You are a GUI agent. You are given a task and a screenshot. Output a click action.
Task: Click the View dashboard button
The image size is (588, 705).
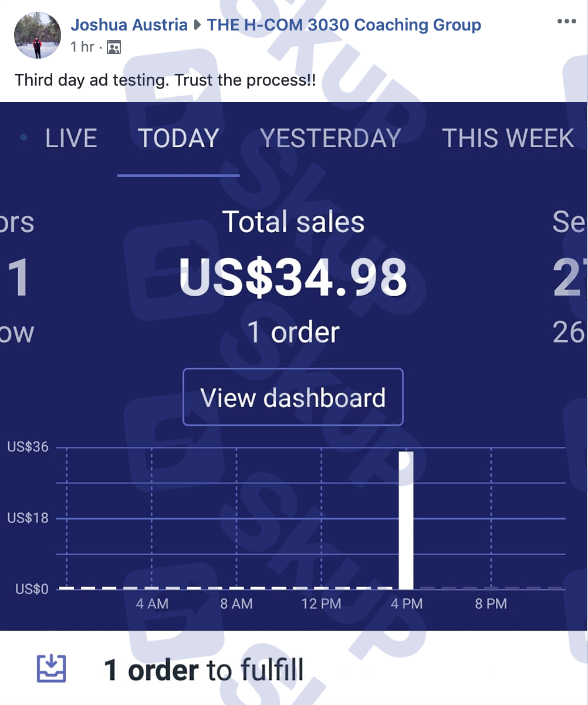(293, 397)
